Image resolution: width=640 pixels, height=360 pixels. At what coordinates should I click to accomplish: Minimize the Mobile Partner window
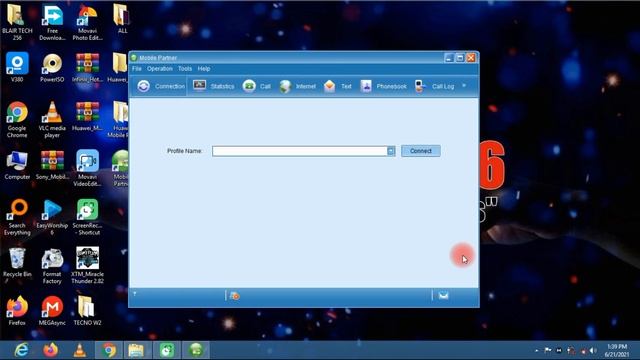tap(449, 58)
